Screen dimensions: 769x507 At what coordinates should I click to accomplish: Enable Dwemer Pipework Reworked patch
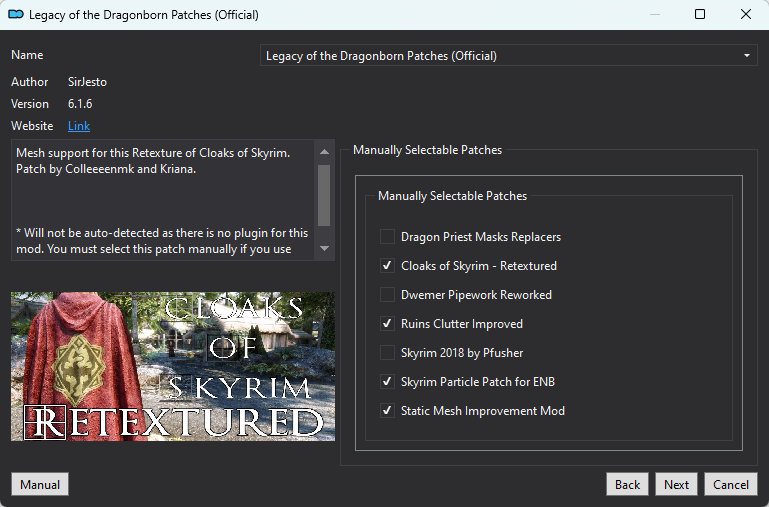tap(387, 295)
